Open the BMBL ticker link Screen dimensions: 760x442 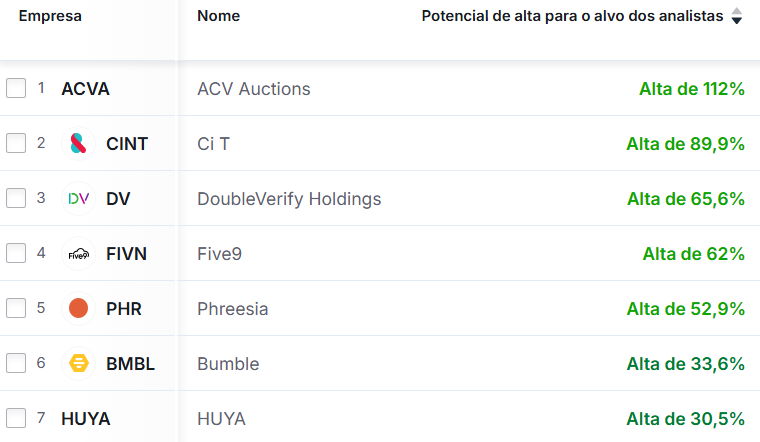pyautogui.click(x=130, y=364)
